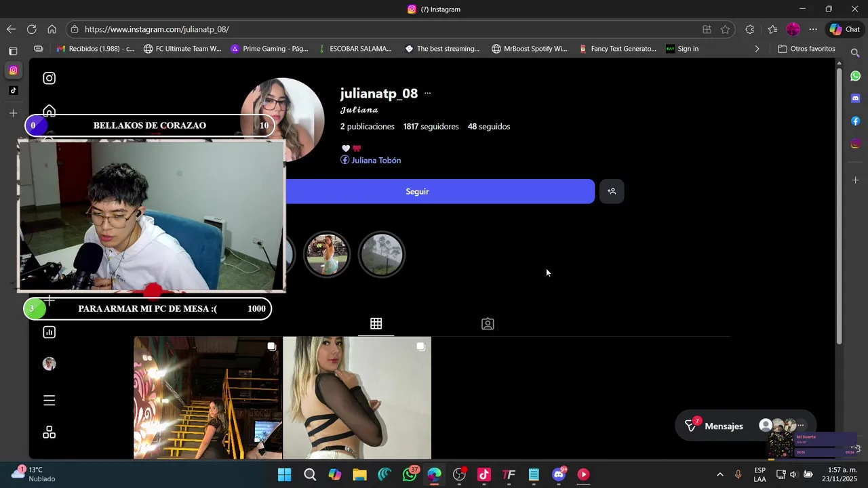The height and width of the screenshot is (488, 868).
Task: Open FC Ultimate Team bookmark
Action: click(182, 49)
